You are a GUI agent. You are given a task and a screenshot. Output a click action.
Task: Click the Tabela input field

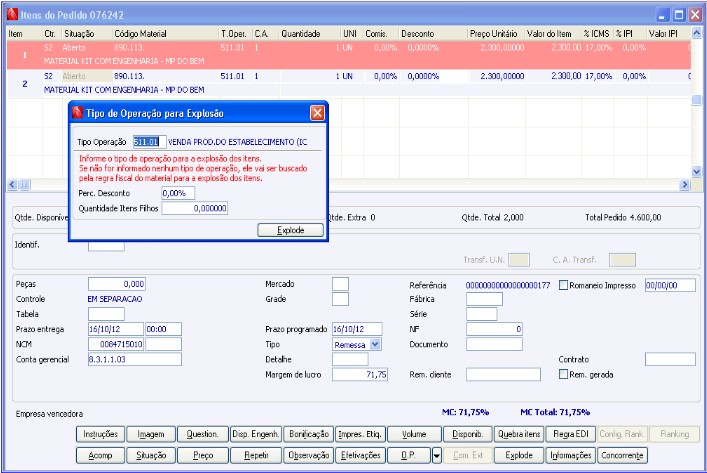click(x=106, y=314)
